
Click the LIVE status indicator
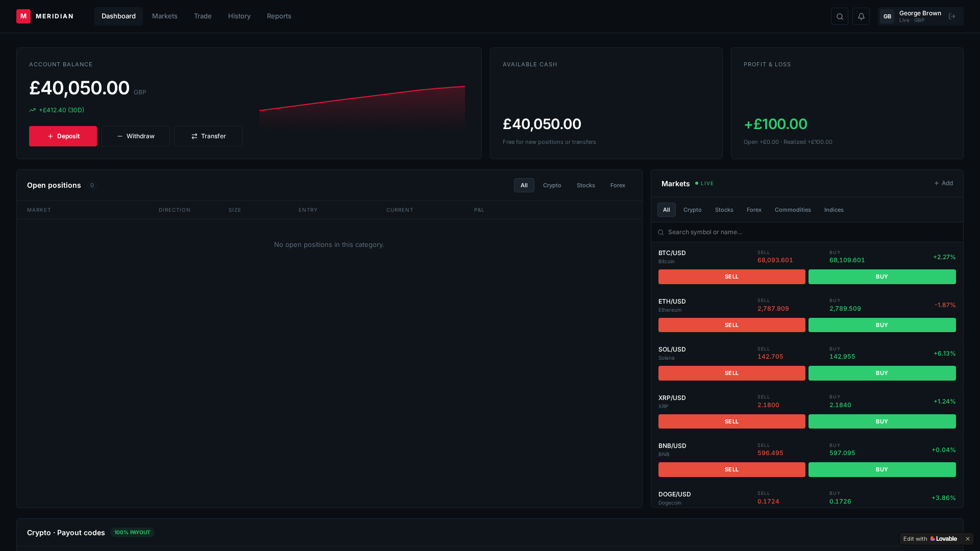(x=704, y=184)
